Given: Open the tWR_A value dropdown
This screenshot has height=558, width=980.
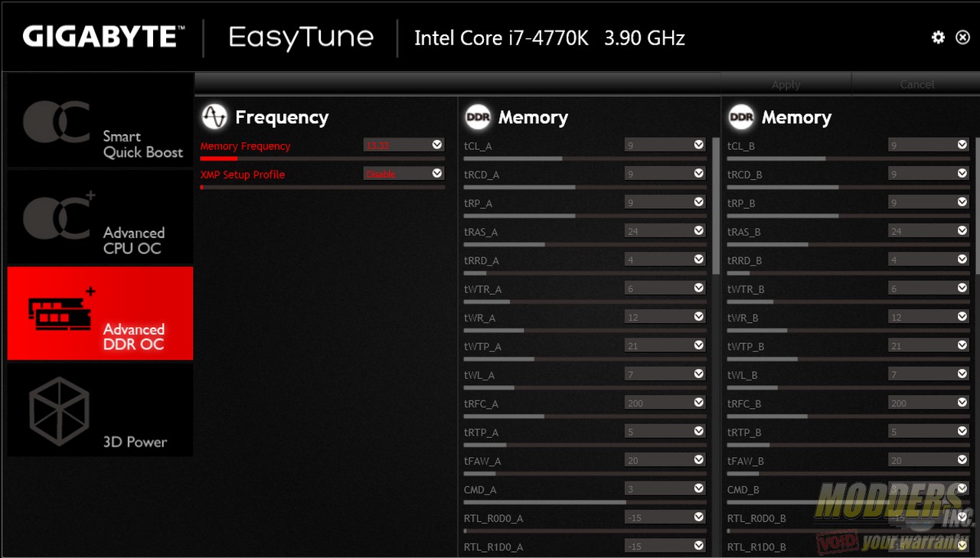Looking at the screenshot, I should pos(665,317).
